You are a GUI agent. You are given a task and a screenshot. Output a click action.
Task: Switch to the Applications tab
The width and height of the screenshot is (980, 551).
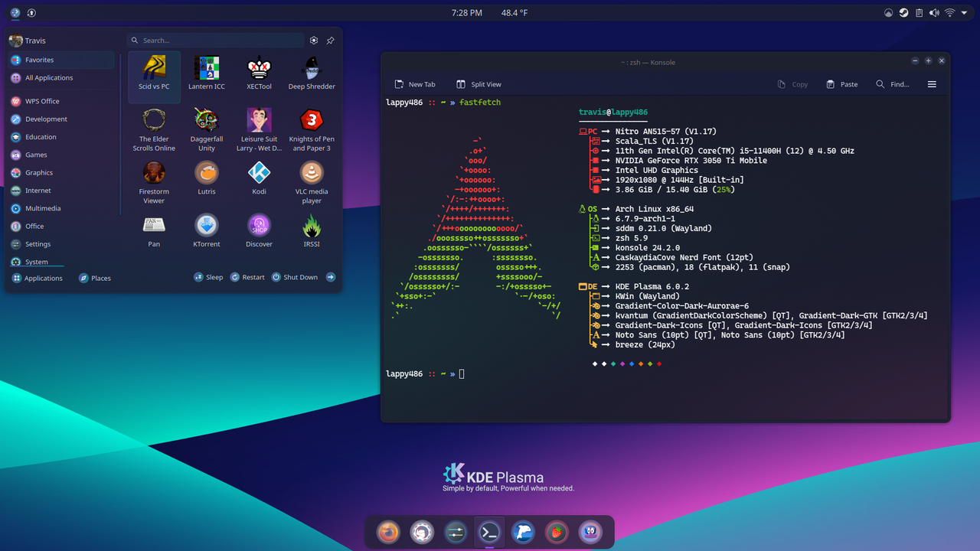tap(38, 278)
